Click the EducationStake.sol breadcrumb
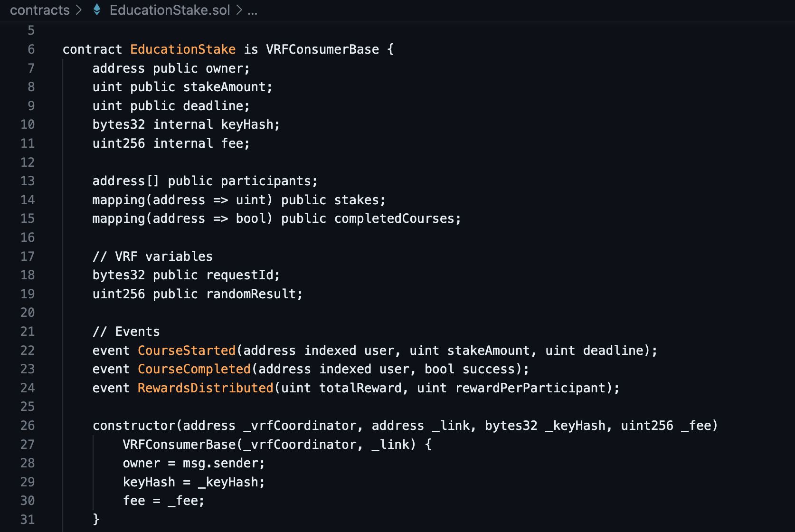Image resolution: width=795 pixels, height=532 pixels. coord(170,10)
